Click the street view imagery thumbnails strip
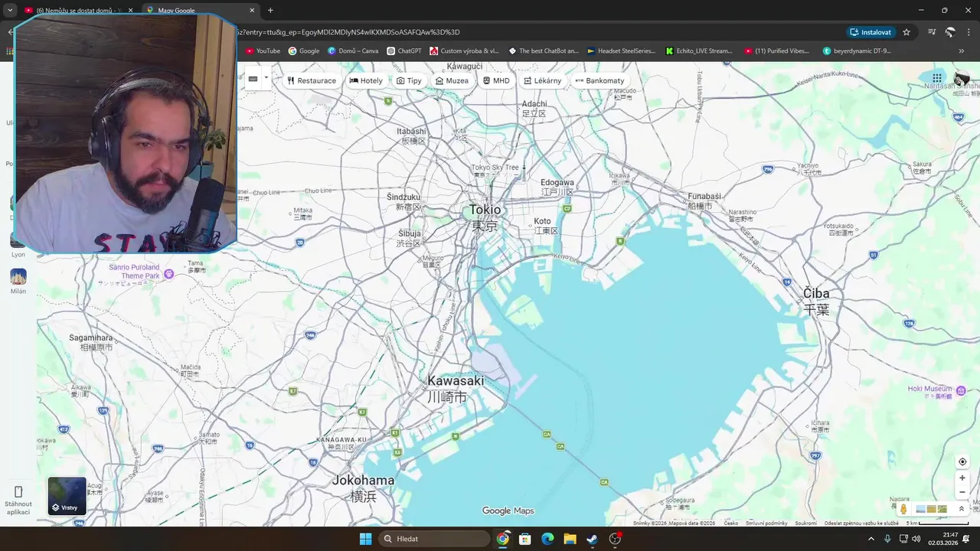This screenshot has width=980, height=551. [932, 509]
